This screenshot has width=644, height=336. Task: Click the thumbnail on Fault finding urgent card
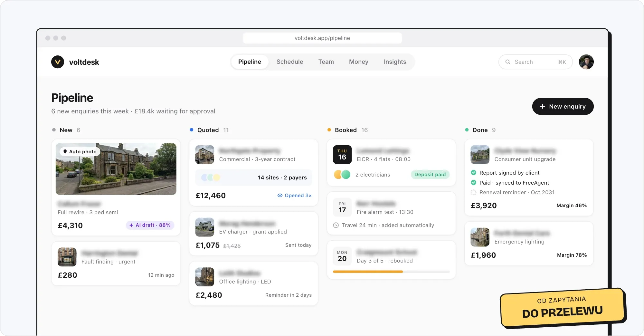(67, 257)
